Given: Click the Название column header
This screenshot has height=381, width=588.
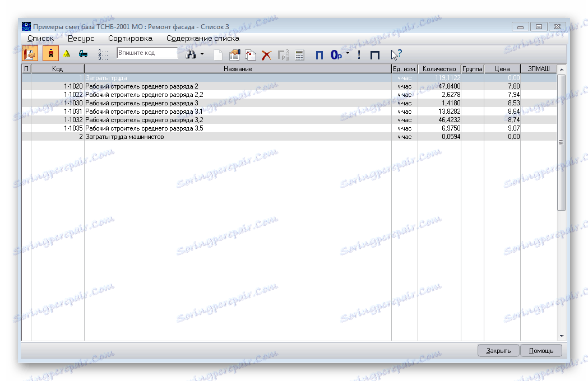Looking at the screenshot, I should 238,69.
